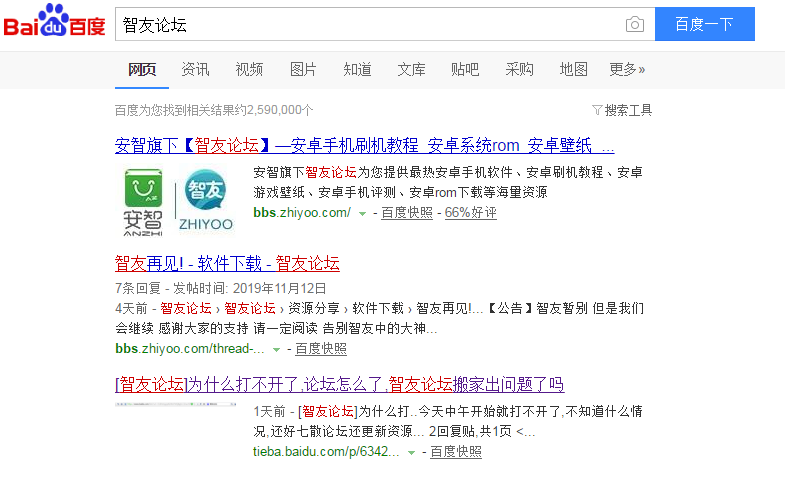
Task: Switch to the 资讯 tab
Action: 195,69
